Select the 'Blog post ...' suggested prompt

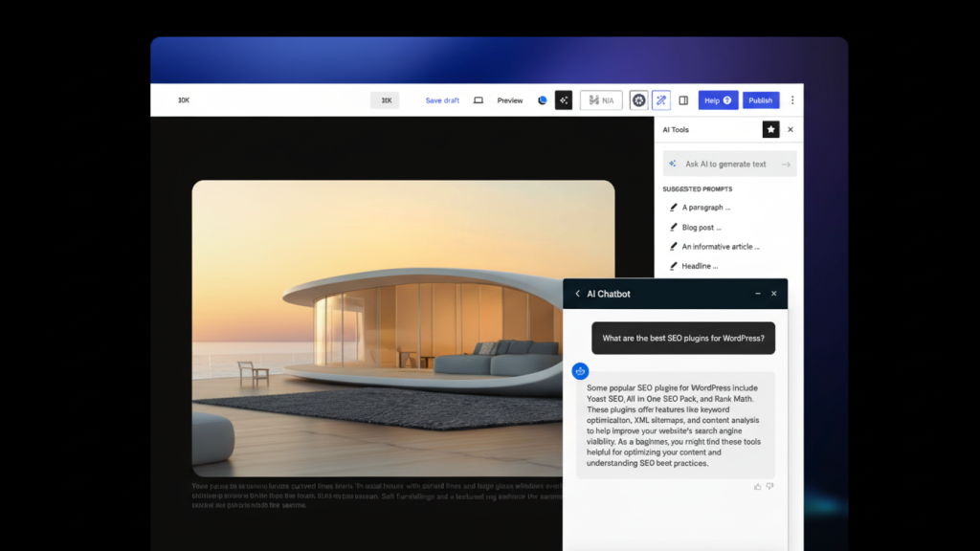click(x=701, y=228)
